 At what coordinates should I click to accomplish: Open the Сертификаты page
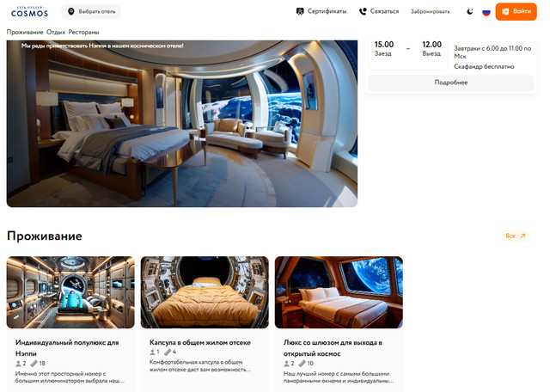tap(321, 11)
